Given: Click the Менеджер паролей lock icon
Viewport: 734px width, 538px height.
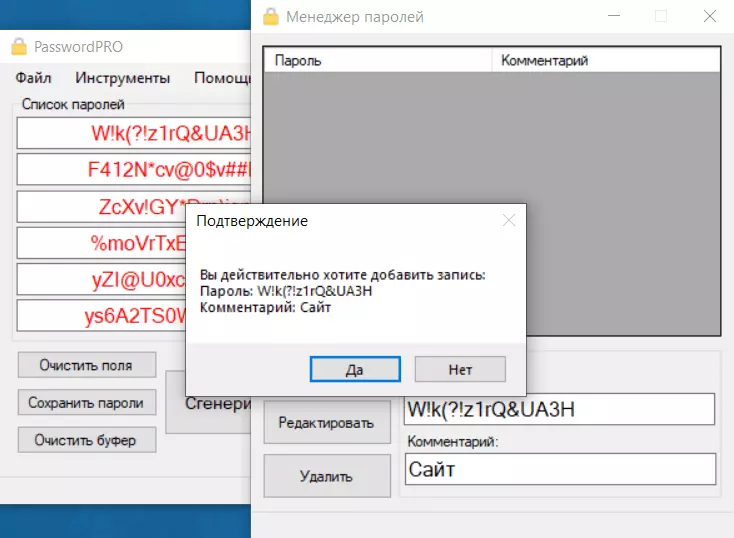Looking at the screenshot, I should click(x=270, y=17).
